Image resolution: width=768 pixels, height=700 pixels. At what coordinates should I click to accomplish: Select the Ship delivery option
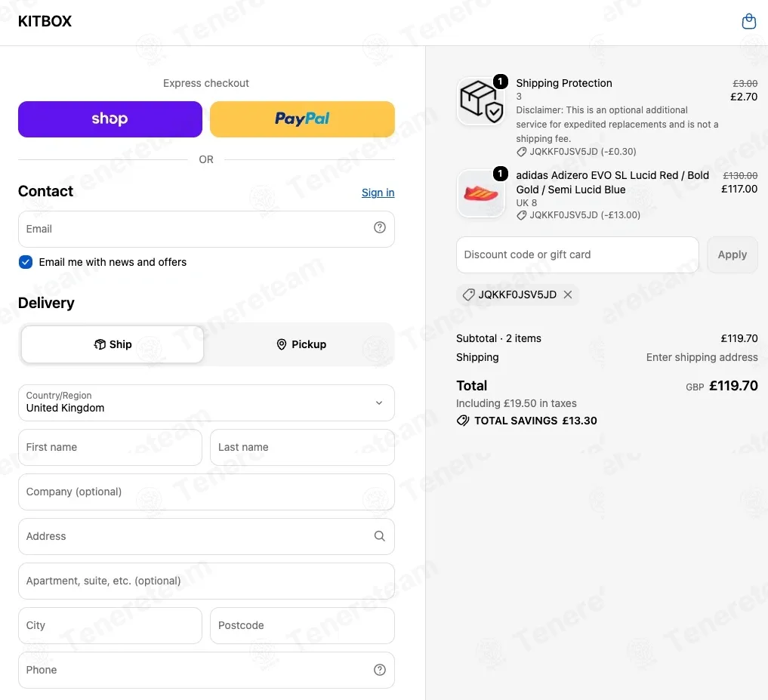[113, 344]
